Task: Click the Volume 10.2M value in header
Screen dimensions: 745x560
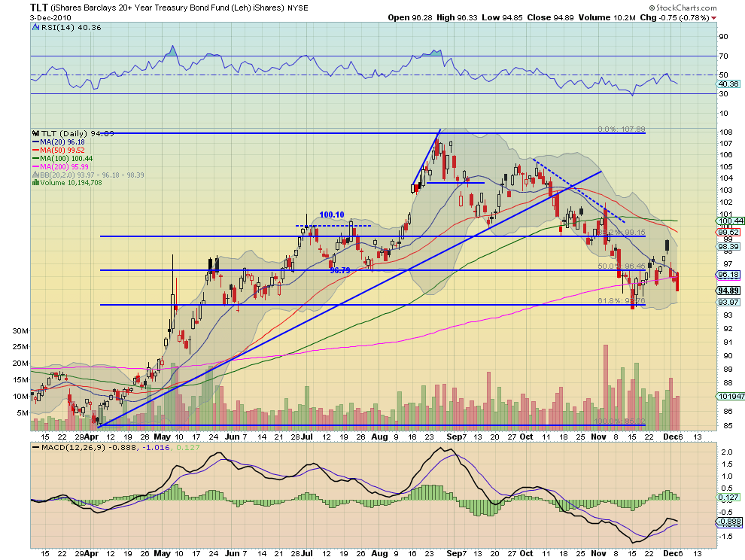Action: 607,17
